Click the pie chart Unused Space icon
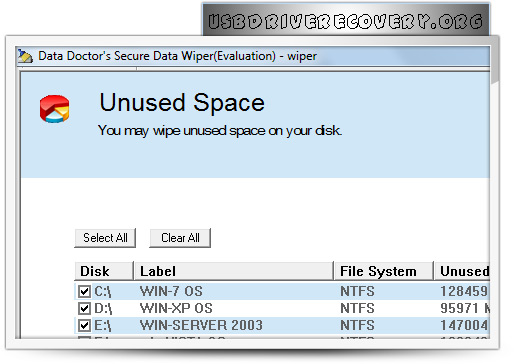514x364 pixels. [54, 109]
